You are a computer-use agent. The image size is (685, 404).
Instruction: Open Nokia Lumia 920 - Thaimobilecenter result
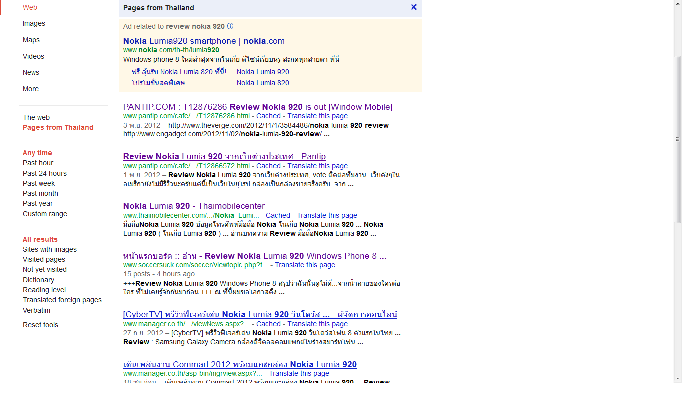tap(194, 206)
